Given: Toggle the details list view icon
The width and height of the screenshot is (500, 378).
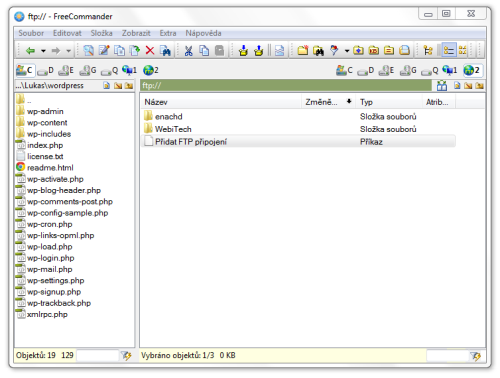Looking at the screenshot, I should pos(449,51).
